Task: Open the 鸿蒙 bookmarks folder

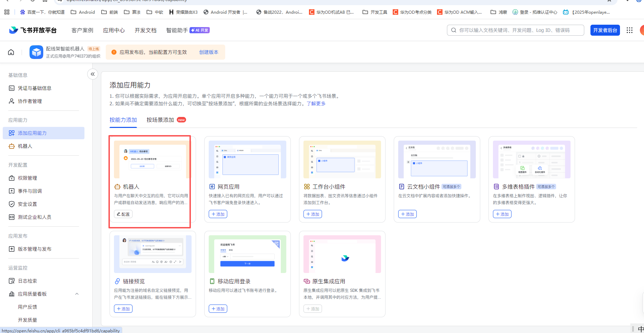Action: click(x=499, y=12)
